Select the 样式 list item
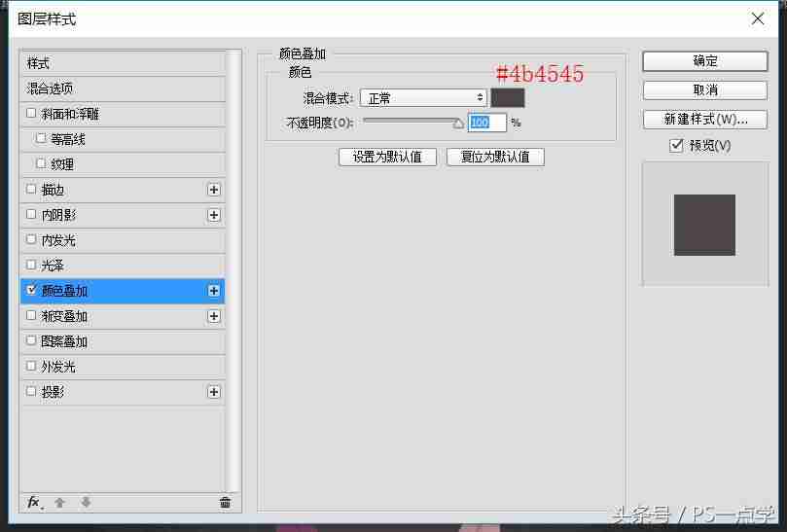 pos(123,63)
